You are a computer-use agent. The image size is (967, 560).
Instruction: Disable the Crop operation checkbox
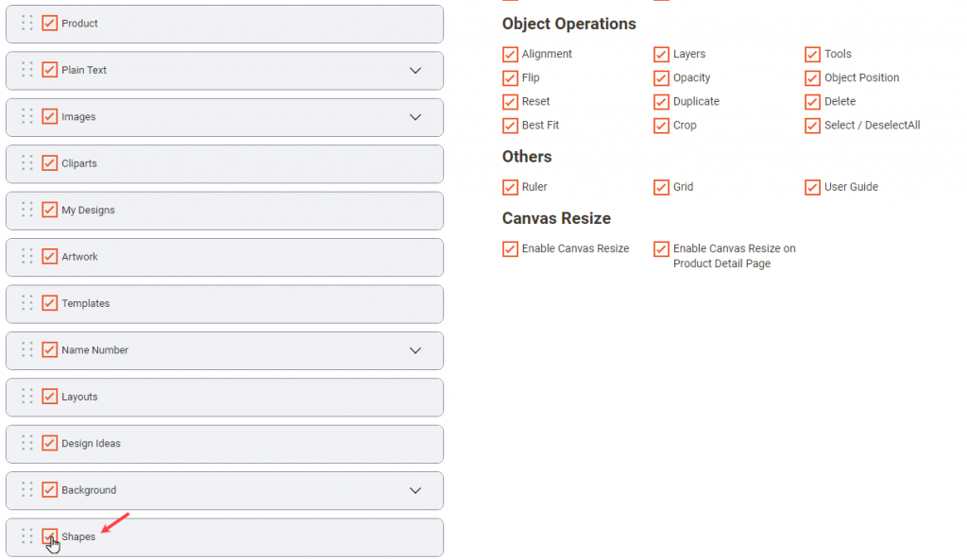click(661, 126)
